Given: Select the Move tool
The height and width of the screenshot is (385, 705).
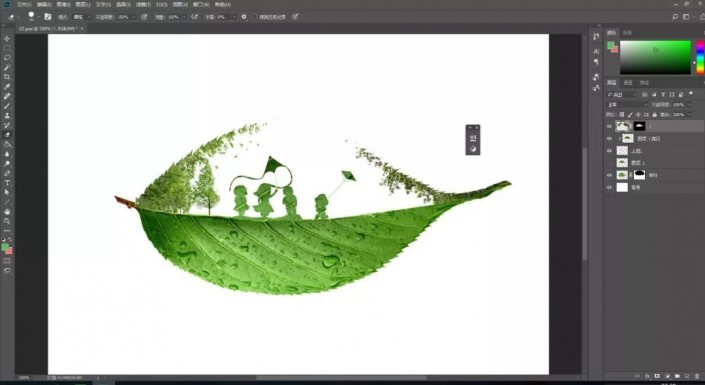Looking at the screenshot, I should [x=7, y=39].
